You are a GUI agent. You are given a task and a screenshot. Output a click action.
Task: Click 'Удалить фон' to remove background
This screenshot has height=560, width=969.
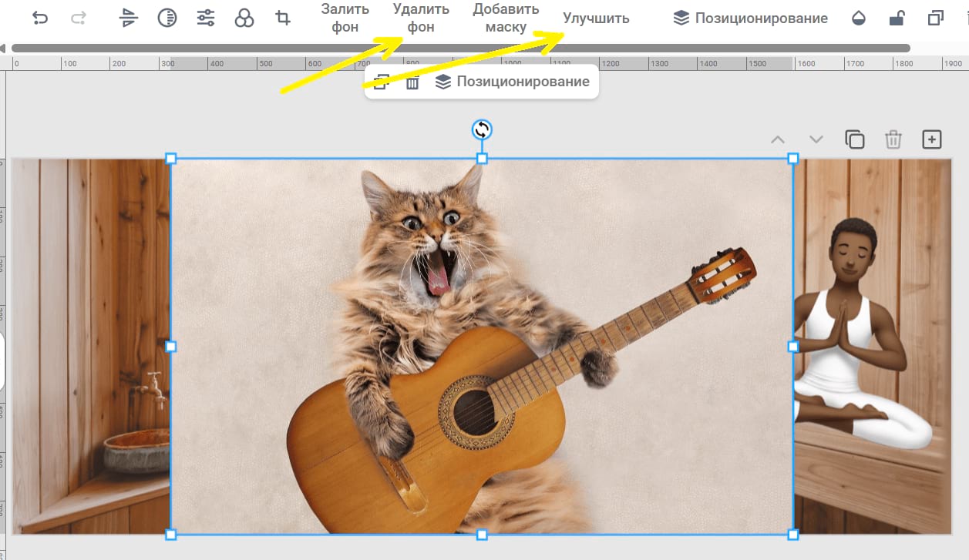coord(421,18)
